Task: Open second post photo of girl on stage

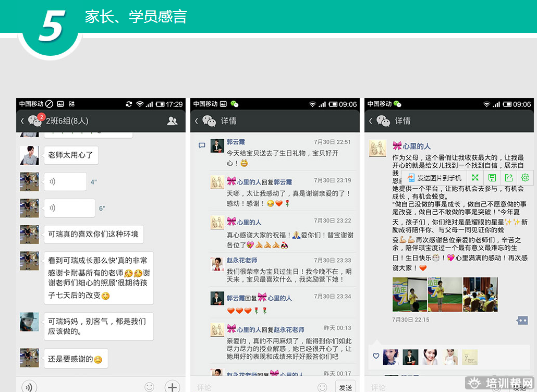Action: pos(445,294)
